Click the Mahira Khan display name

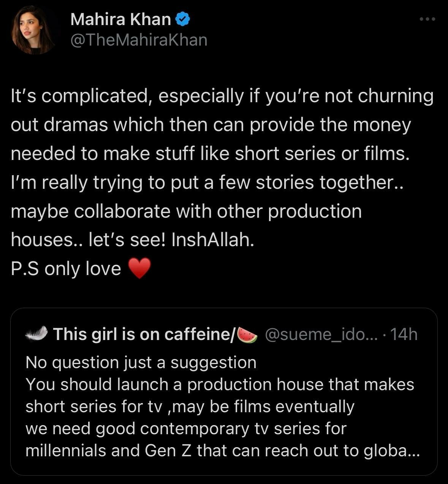point(120,19)
